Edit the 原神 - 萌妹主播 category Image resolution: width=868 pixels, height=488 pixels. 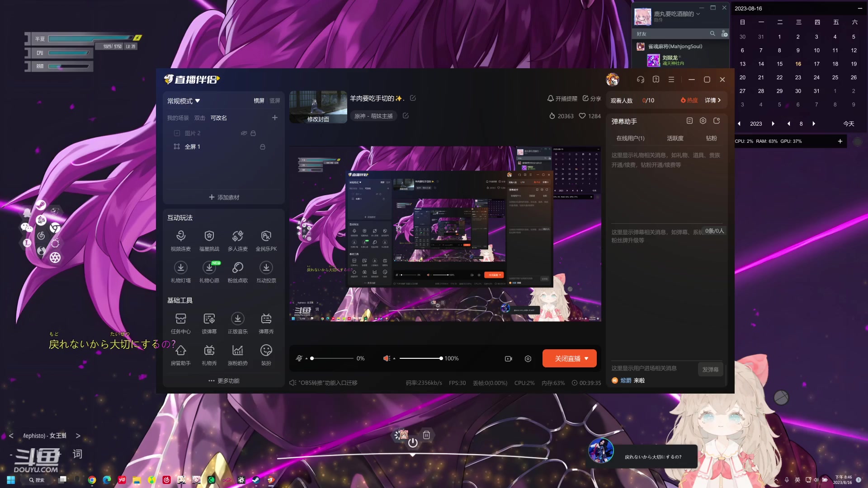pyautogui.click(x=406, y=116)
